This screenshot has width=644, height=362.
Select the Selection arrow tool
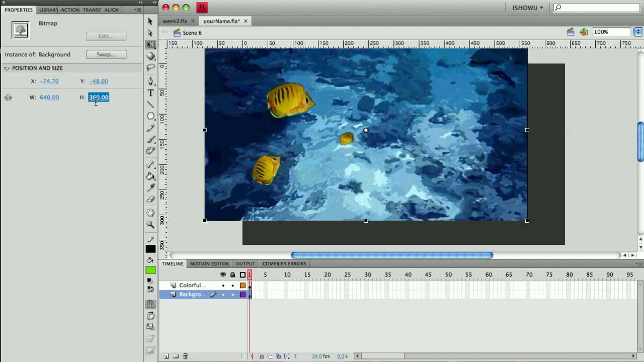[150, 21]
